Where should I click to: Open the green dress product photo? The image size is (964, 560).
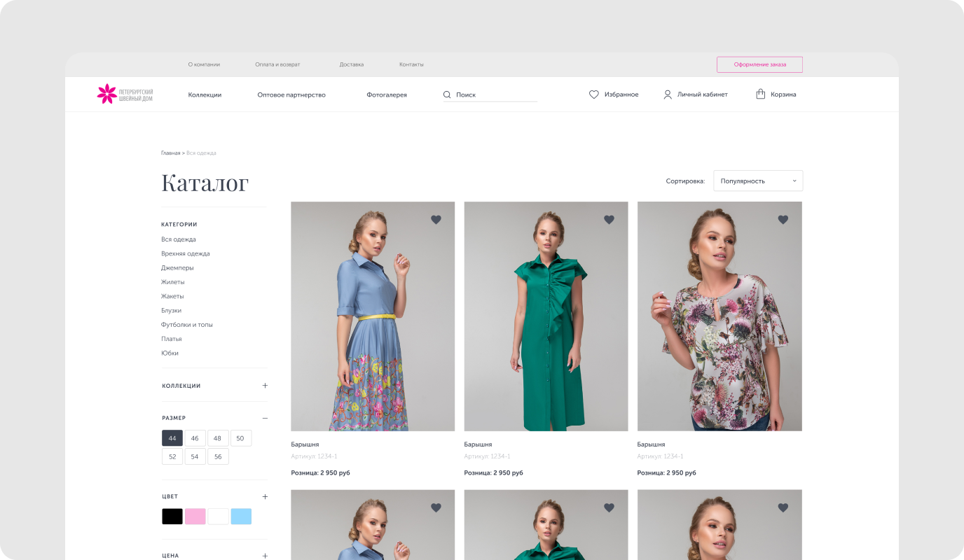point(546,316)
